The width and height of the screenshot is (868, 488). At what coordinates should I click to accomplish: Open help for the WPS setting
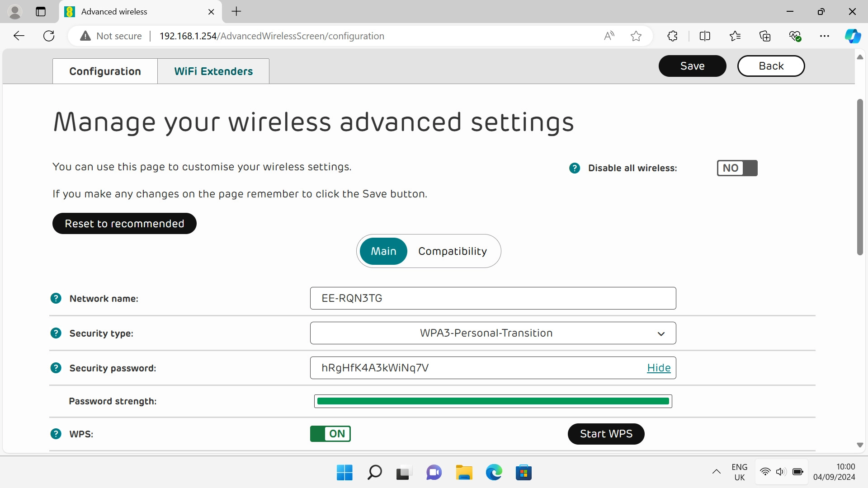pyautogui.click(x=56, y=434)
